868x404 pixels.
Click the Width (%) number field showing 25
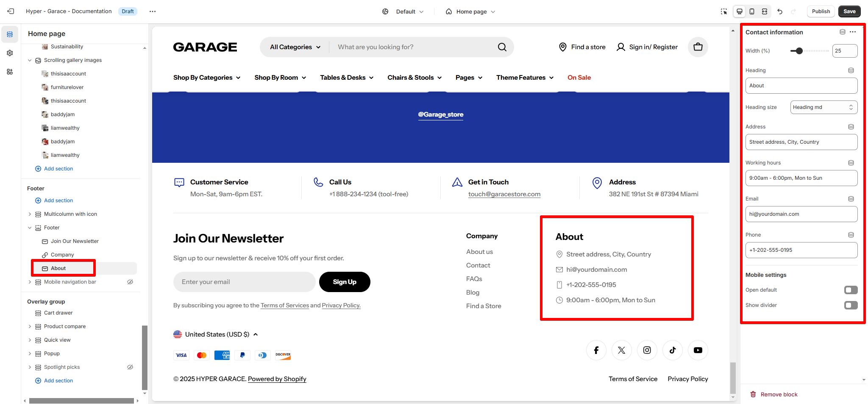pos(845,51)
